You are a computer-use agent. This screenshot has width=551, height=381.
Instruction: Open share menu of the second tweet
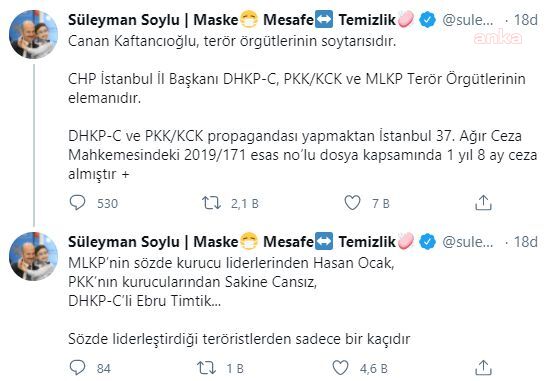tap(483, 368)
